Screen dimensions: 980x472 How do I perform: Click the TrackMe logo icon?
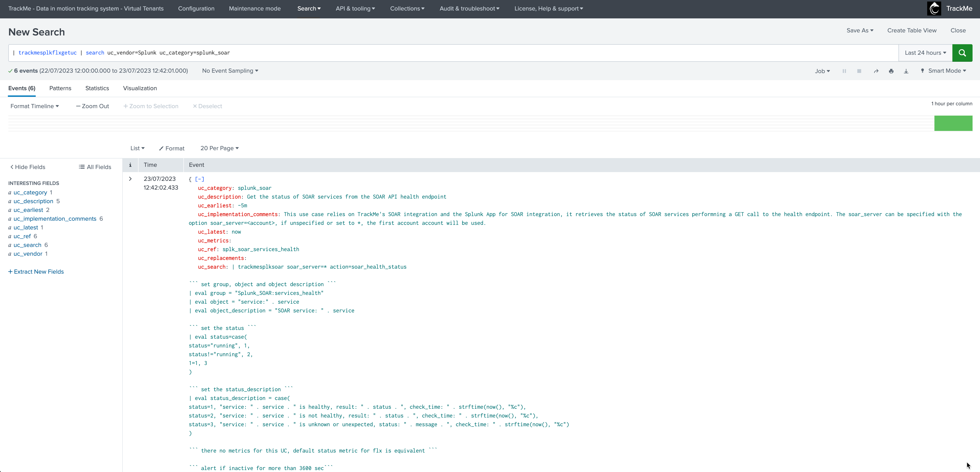934,8
